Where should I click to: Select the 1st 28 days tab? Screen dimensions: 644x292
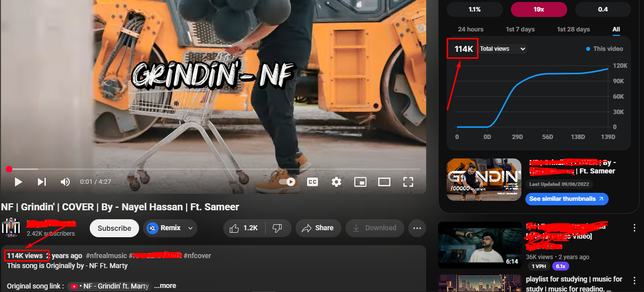click(573, 29)
